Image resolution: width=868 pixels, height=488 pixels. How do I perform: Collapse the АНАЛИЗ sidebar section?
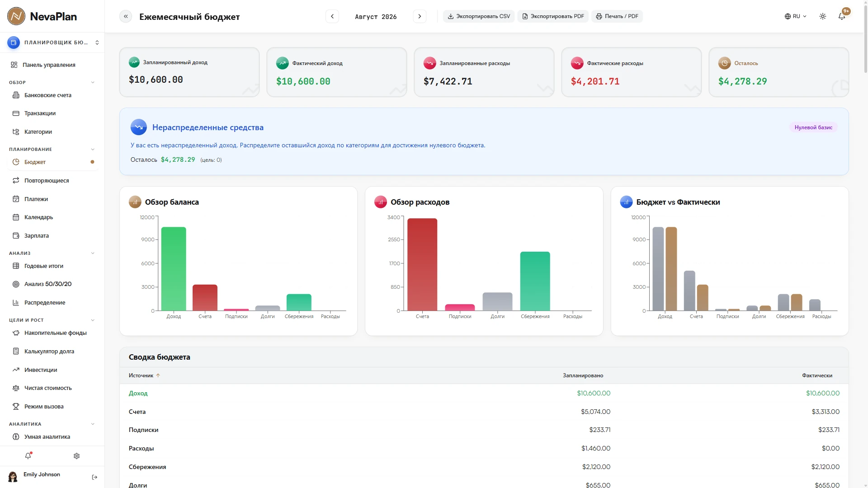[93, 253]
